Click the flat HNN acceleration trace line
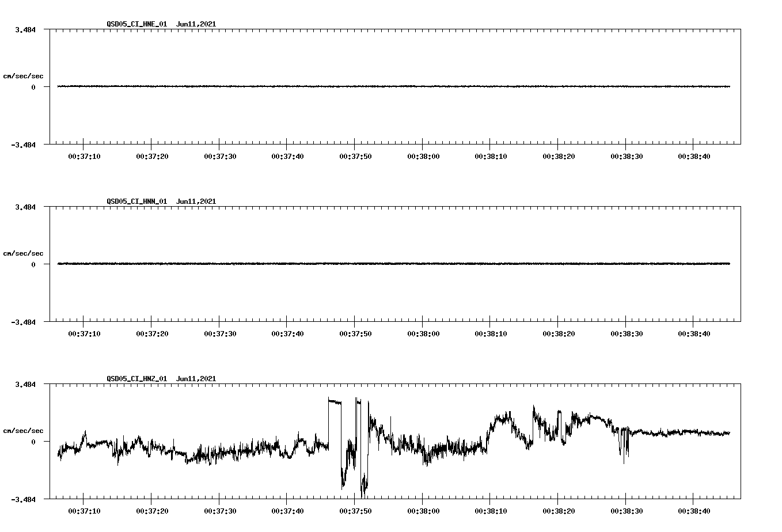The height and width of the screenshot is (532, 782). [394, 264]
